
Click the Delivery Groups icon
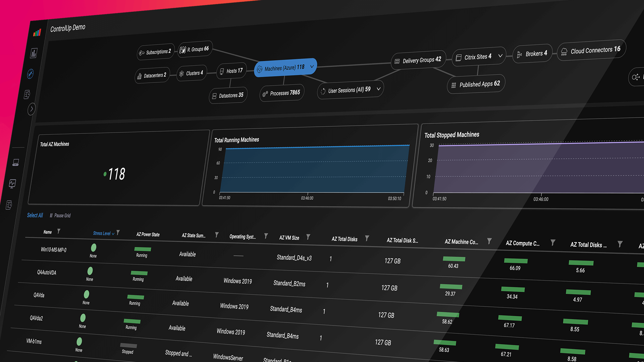pyautogui.click(x=397, y=61)
